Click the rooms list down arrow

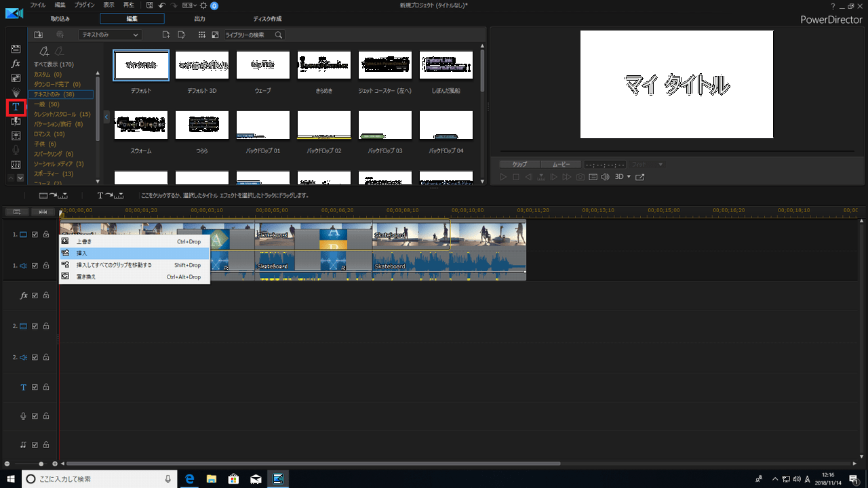click(x=20, y=178)
